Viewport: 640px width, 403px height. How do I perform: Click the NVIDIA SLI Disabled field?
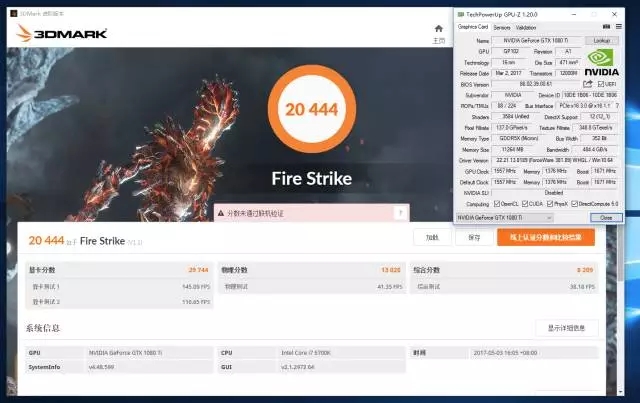(555, 193)
